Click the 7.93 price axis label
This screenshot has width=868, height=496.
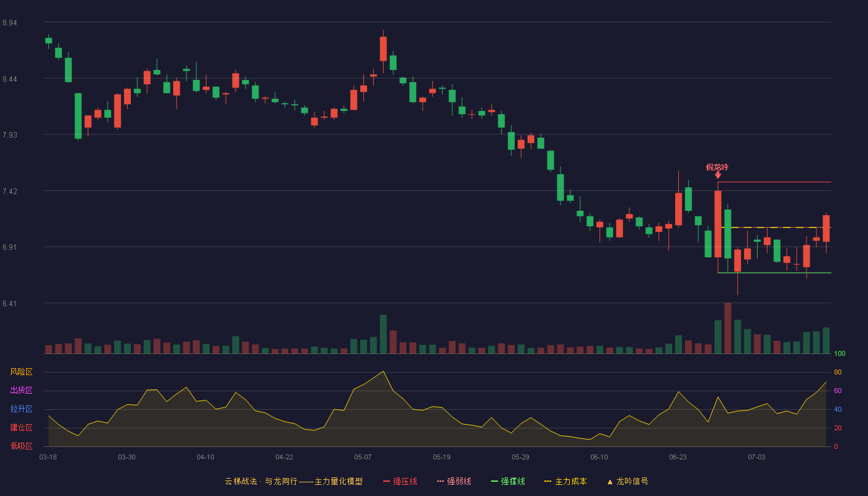10,135
